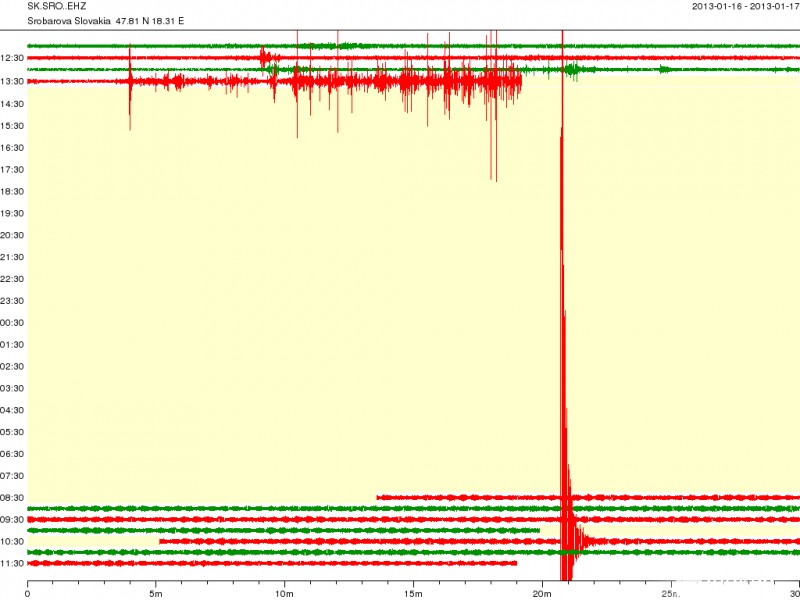Image resolution: width=800 pixels, height=600 pixels.
Task: Click the 20:30 time row label
Action: (12, 235)
